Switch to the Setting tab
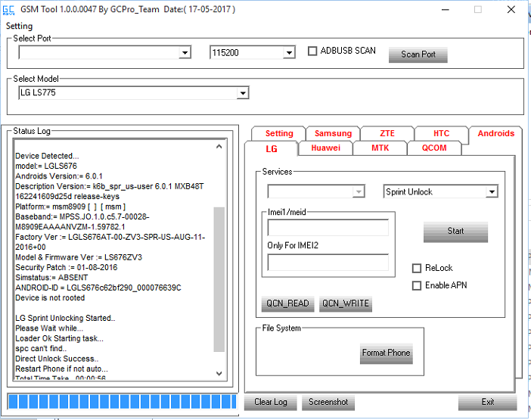This screenshot has width=531, height=420. click(279, 133)
